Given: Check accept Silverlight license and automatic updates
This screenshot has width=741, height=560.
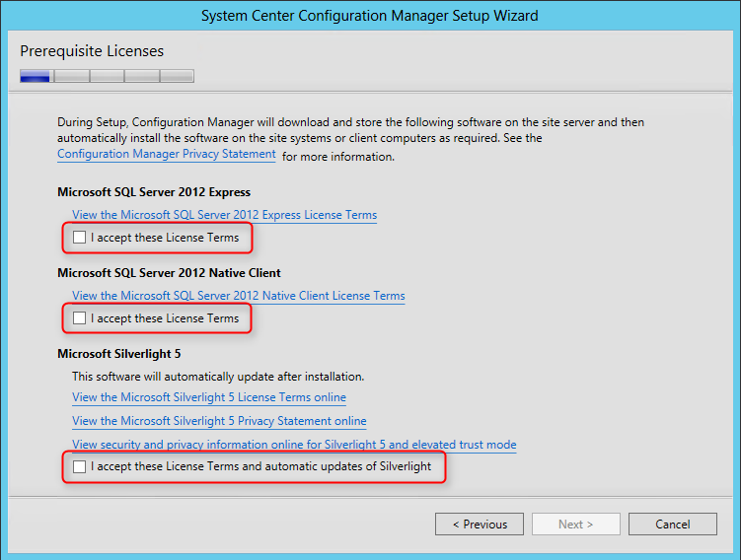Looking at the screenshot, I should click(79, 466).
